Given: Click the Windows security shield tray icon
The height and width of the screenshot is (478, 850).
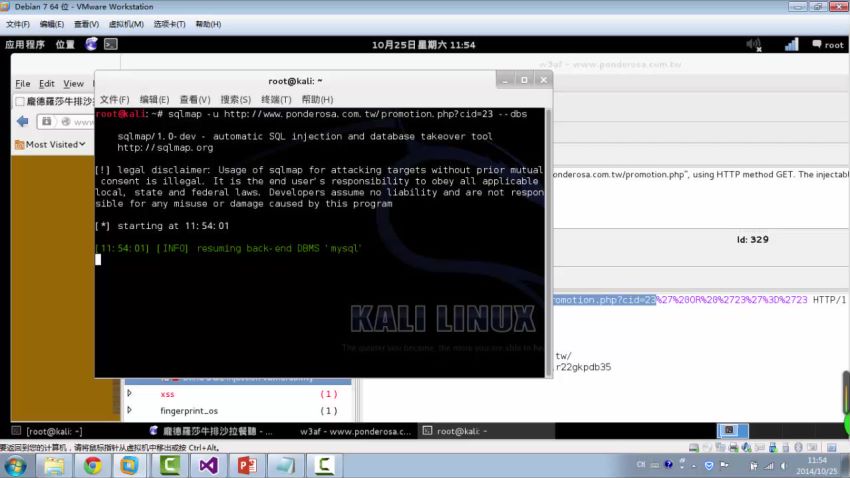Looking at the screenshot, I should point(709,465).
